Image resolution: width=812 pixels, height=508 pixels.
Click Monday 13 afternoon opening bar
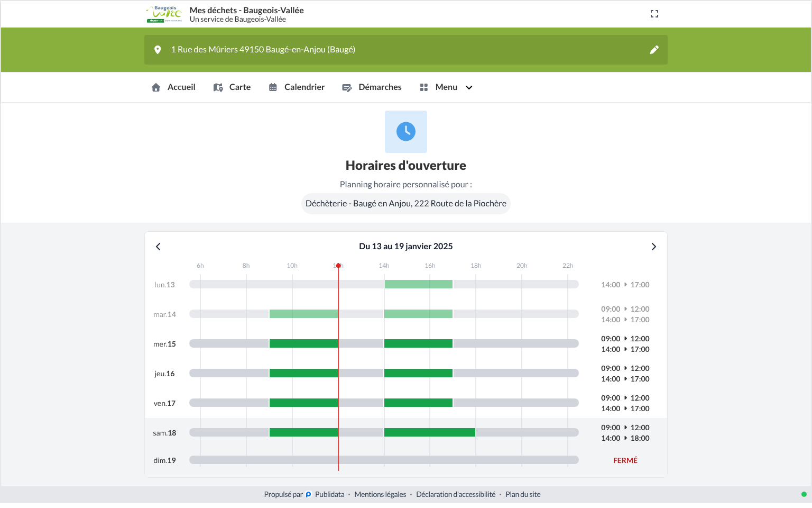click(x=418, y=284)
